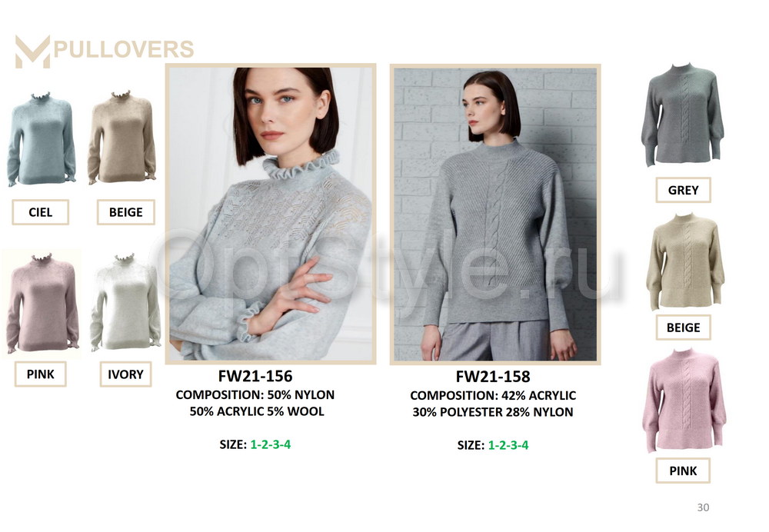Open the beige ruffle-collar sweater thumbnail
The image size is (769, 532).
point(122,138)
